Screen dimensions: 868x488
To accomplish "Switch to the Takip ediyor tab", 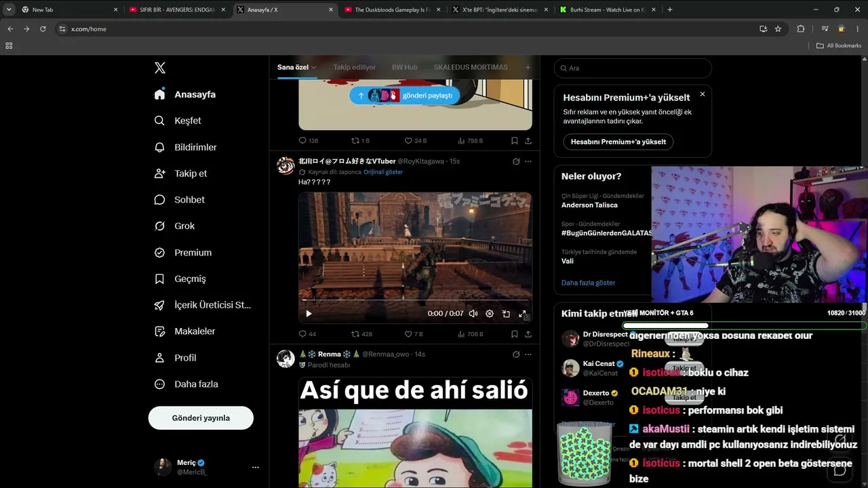I will pos(355,68).
